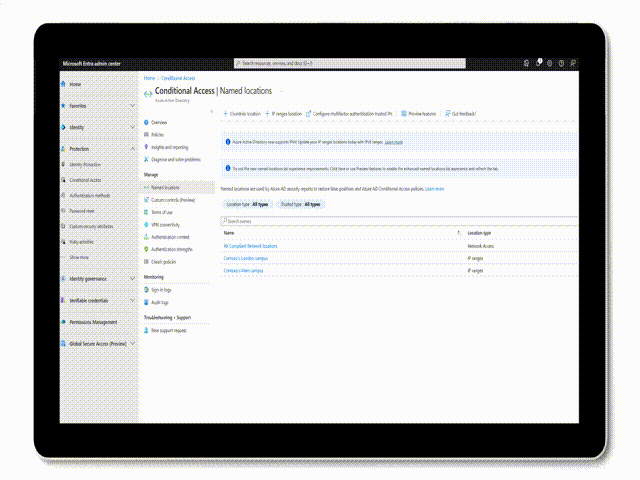Click the New support request person icon

click(146, 330)
